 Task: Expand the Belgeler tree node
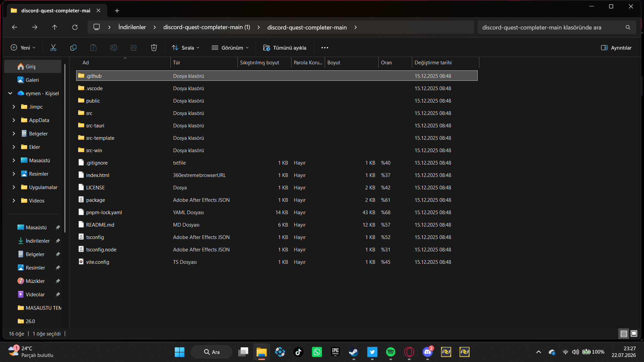pos(14,133)
